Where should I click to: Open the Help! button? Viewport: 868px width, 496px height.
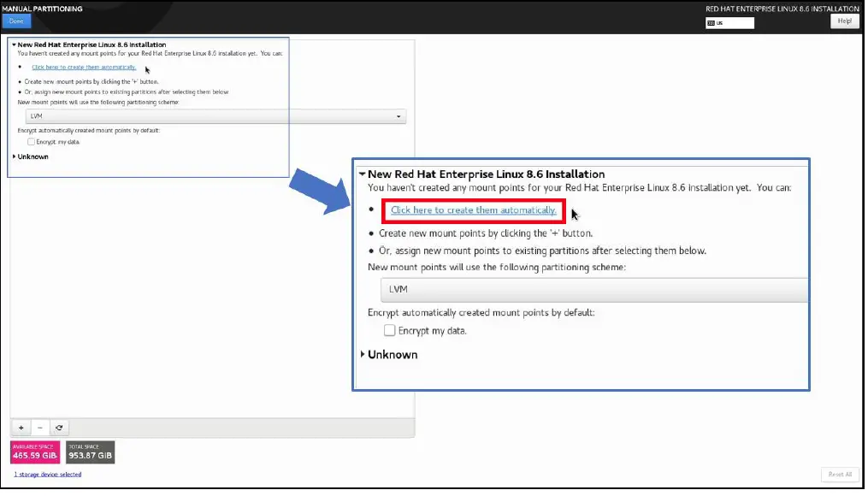pyautogui.click(x=844, y=21)
